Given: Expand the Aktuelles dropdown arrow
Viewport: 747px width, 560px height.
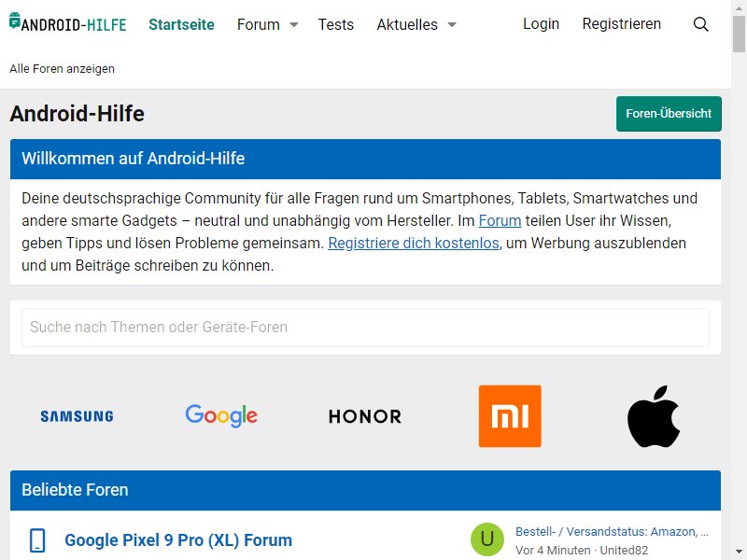Looking at the screenshot, I should pos(452,25).
